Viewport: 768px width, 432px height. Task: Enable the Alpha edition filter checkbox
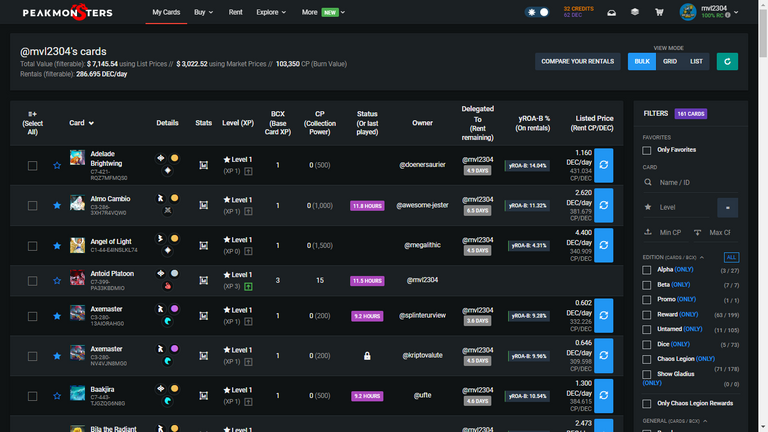pyautogui.click(x=648, y=270)
